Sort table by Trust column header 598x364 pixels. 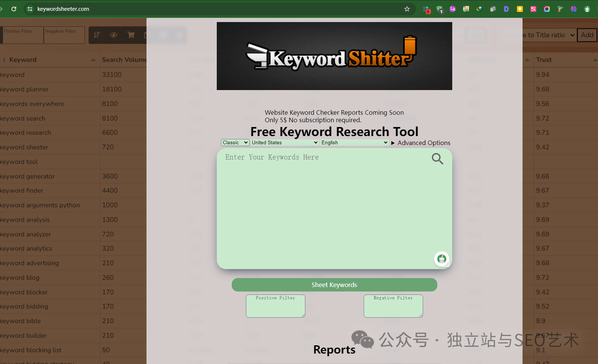tap(544, 60)
